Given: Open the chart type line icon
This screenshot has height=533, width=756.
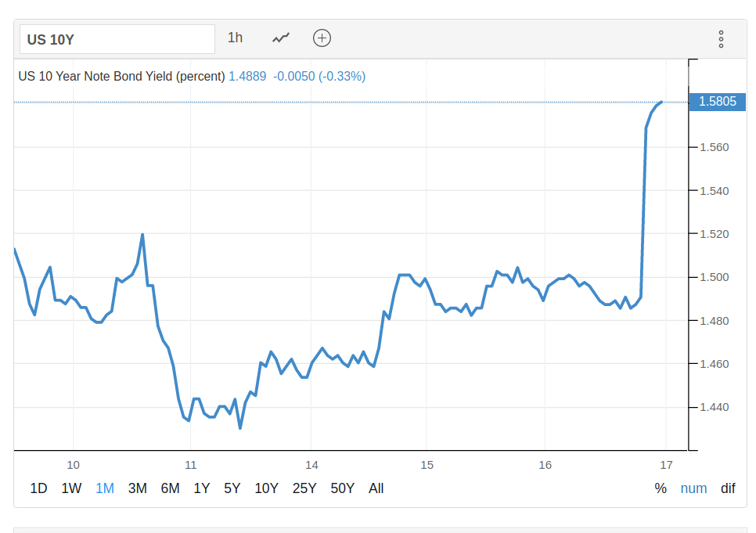Looking at the screenshot, I should (x=281, y=38).
